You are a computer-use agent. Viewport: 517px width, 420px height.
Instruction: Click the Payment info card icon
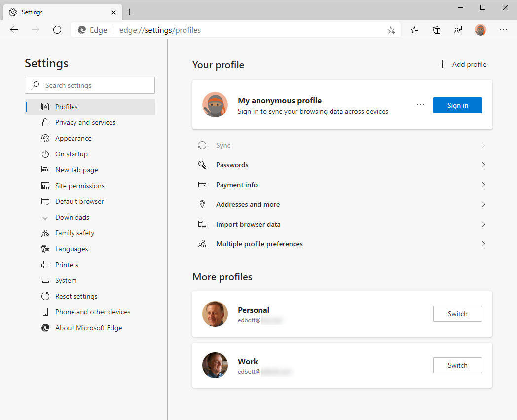tap(202, 185)
